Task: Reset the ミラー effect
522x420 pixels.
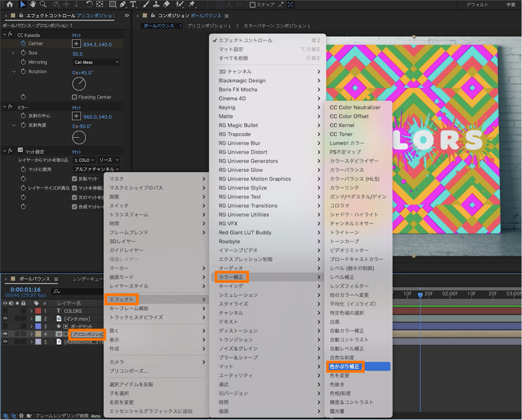Action: point(77,107)
